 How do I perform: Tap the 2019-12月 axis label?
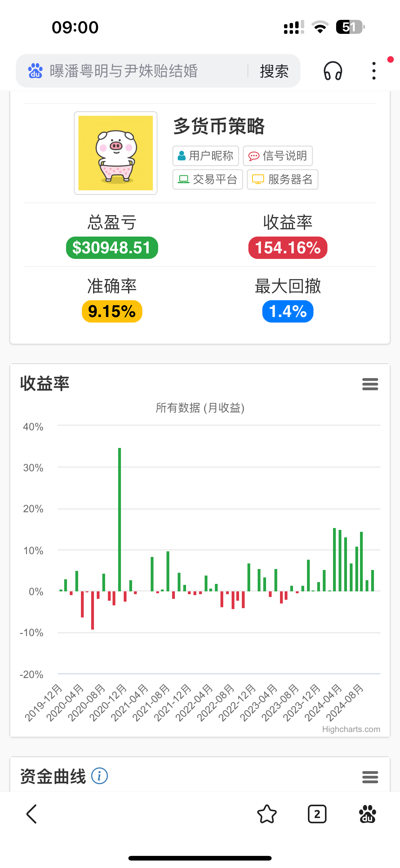pyautogui.click(x=44, y=703)
